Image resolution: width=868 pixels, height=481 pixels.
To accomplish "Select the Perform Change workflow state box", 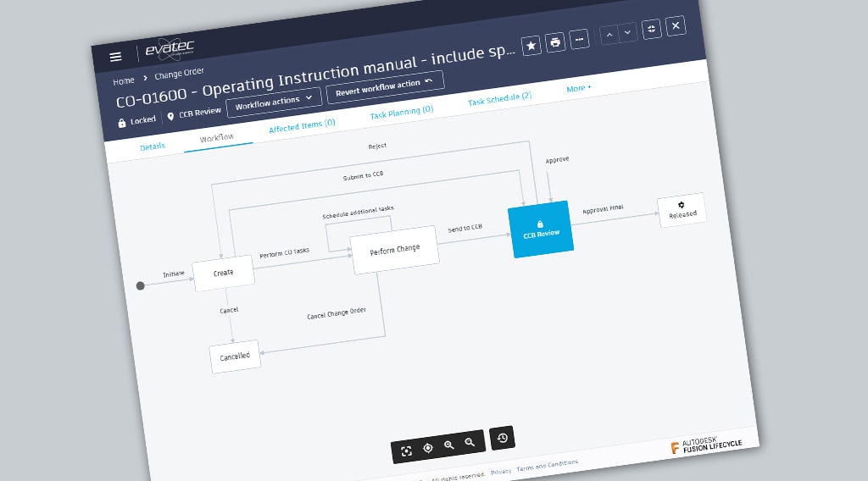I will tap(394, 250).
